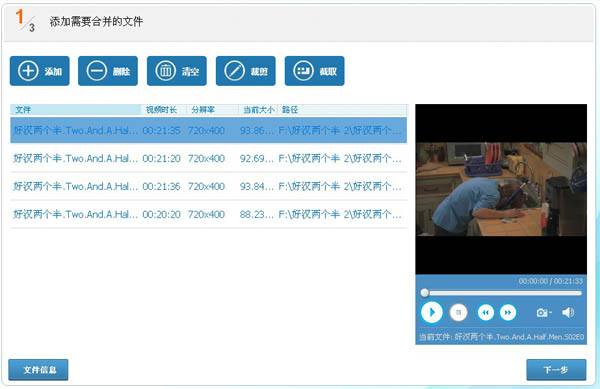Click the 删除 (delete) file button
Image resolution: width=600 pixels, height=389 pixels.
[x=108, y=71]
